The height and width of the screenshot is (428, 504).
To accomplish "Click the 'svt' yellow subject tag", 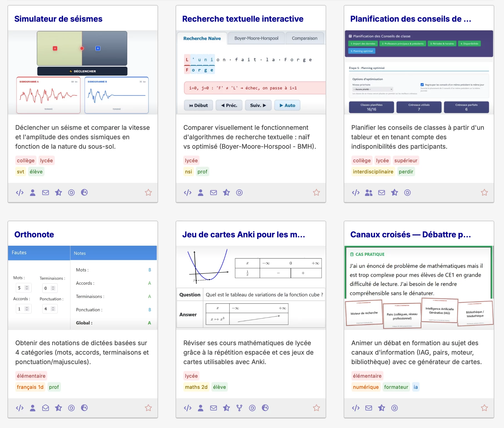I will click(21, 172).
